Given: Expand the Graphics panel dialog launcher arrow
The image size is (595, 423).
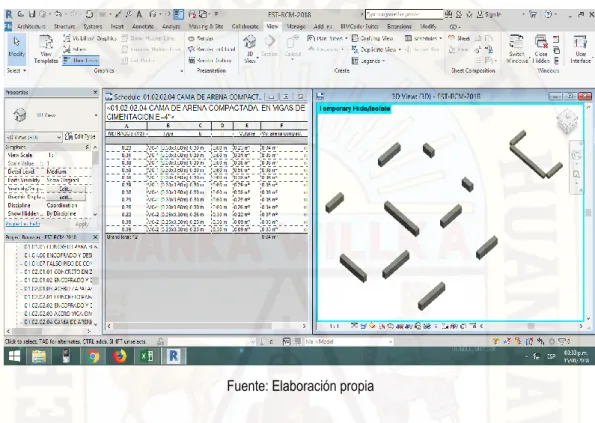Looking at the screenshot, I should pyautogui.click(x=182, y=71).
